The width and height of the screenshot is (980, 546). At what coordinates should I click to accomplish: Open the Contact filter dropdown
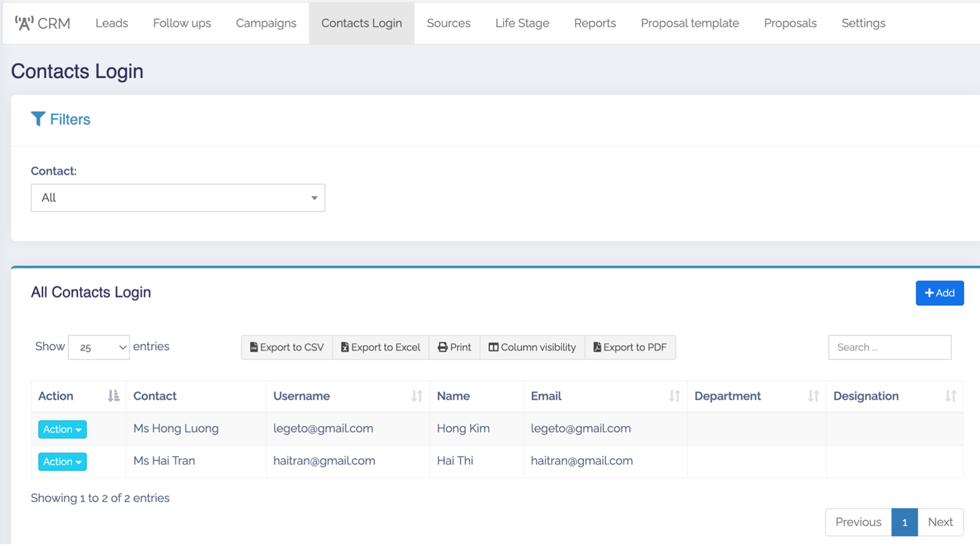tap(177, 198)
